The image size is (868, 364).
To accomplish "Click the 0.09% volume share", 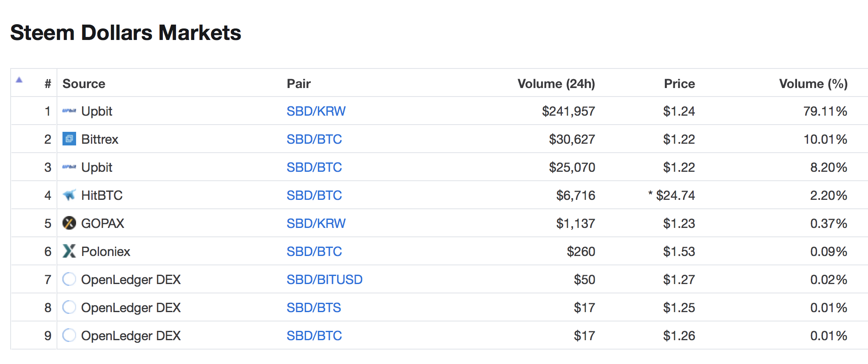I will tap(829, 251).
